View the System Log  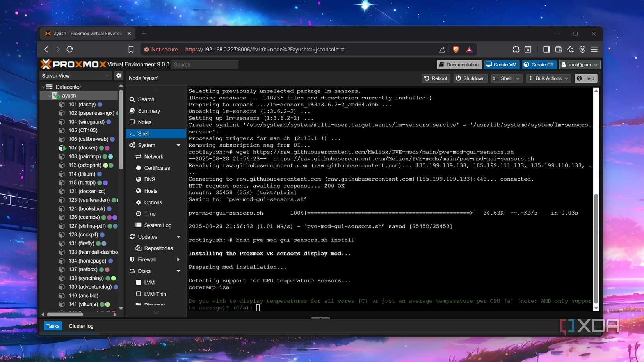click(158, 225)
